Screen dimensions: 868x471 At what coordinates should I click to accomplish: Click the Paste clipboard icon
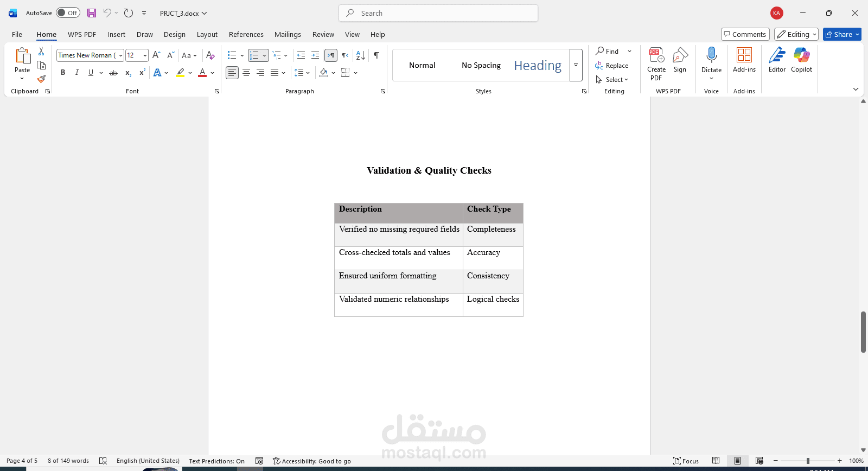[22, 56]
